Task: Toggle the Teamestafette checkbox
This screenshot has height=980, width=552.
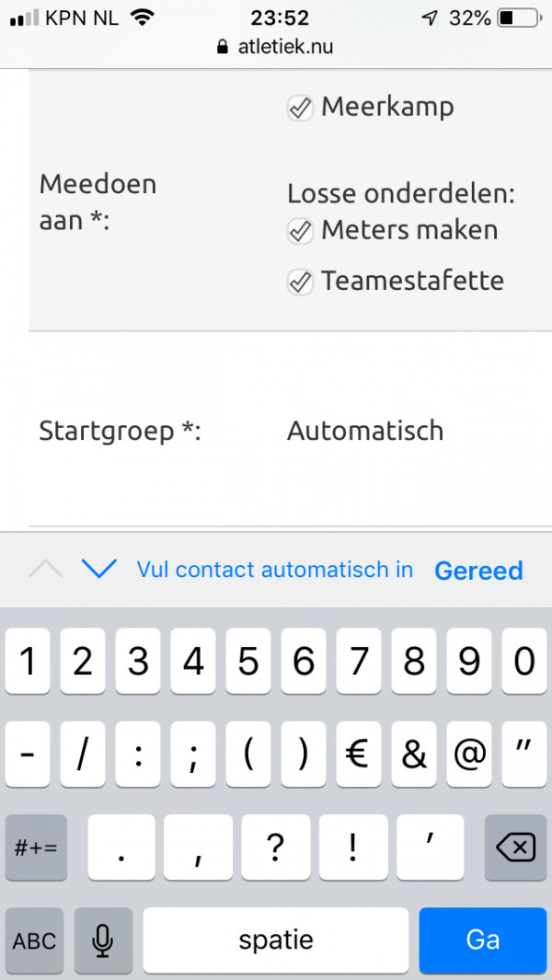Action: pos(300,282)
